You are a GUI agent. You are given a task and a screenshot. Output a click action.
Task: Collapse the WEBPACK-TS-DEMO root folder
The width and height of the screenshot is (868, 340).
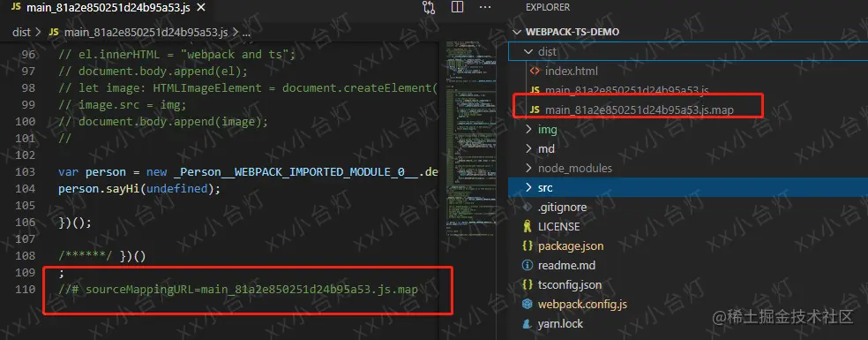(517, 32)
